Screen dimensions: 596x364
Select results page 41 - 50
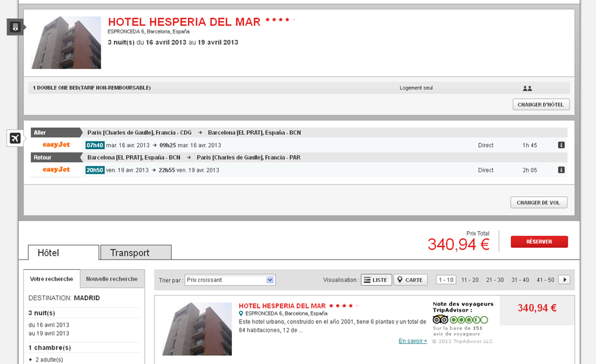coord(545,280)
